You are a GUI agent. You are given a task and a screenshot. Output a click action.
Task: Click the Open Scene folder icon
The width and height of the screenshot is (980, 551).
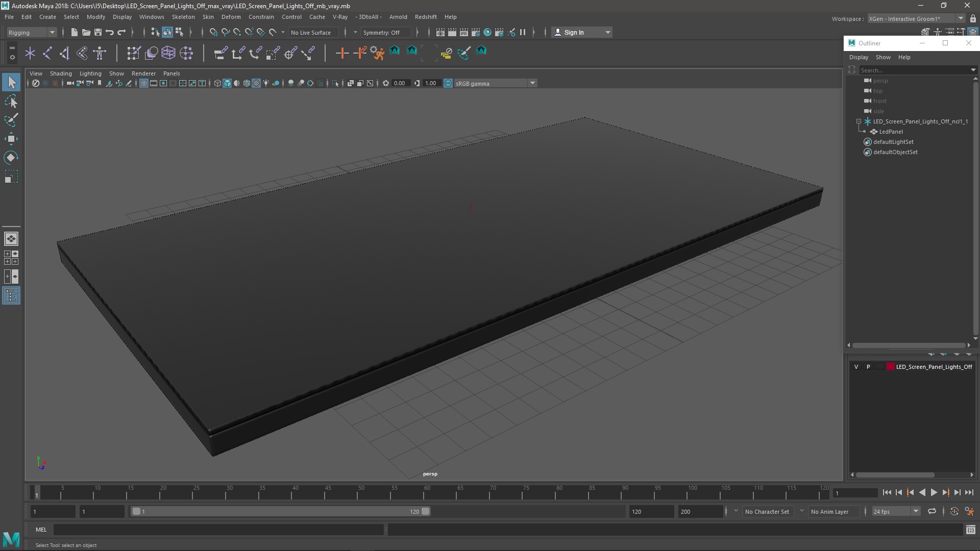point(86,32)
